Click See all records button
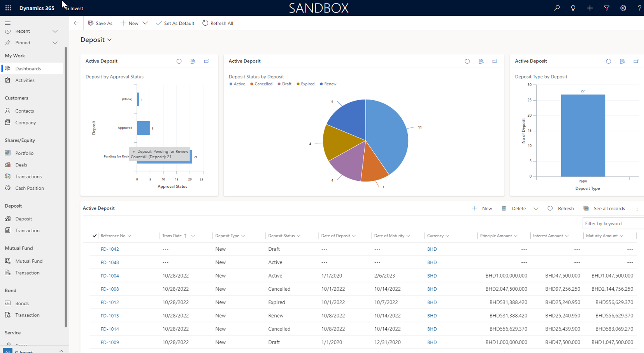Image resolution: width=644 pixels, height=353 pixels. coord(604,208)
